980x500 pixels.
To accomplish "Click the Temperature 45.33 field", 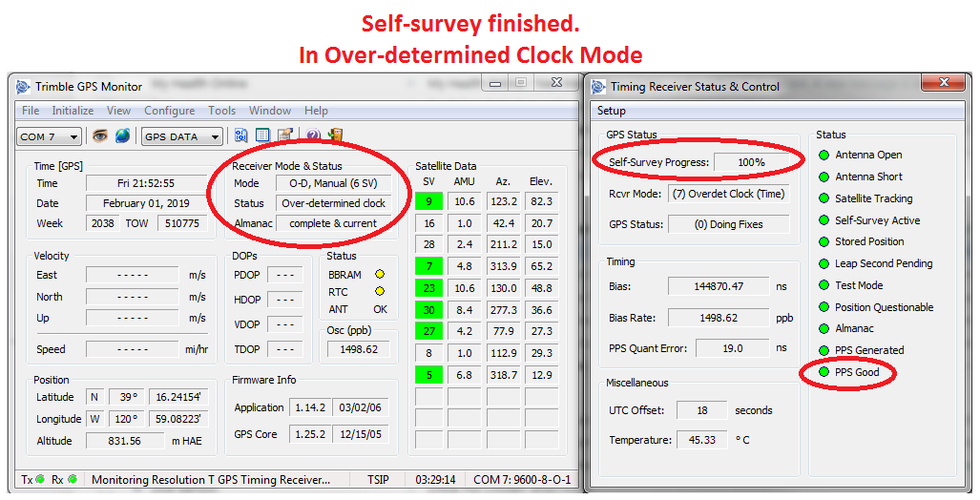I will pyautogui.click(x=702, y=440).
